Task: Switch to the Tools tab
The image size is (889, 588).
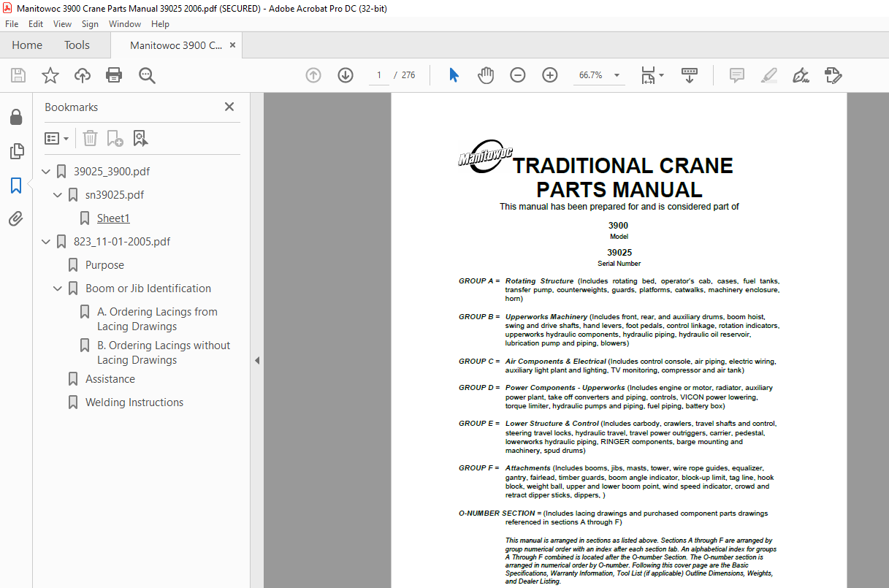Action: pos(77,45)
